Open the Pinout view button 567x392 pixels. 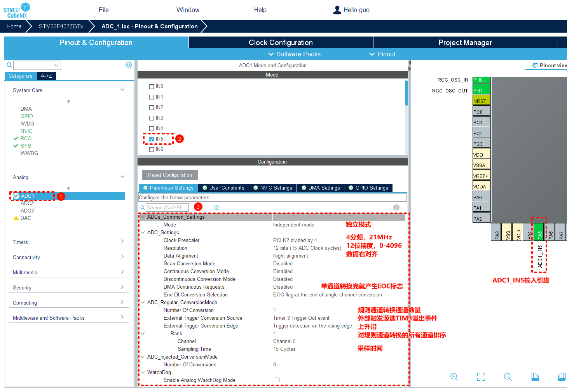549,65
